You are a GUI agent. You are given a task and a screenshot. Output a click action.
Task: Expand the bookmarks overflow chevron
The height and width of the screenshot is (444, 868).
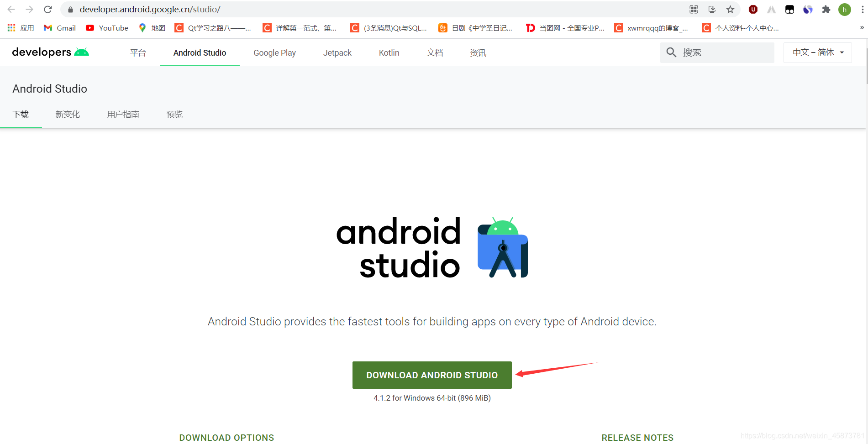862,27
